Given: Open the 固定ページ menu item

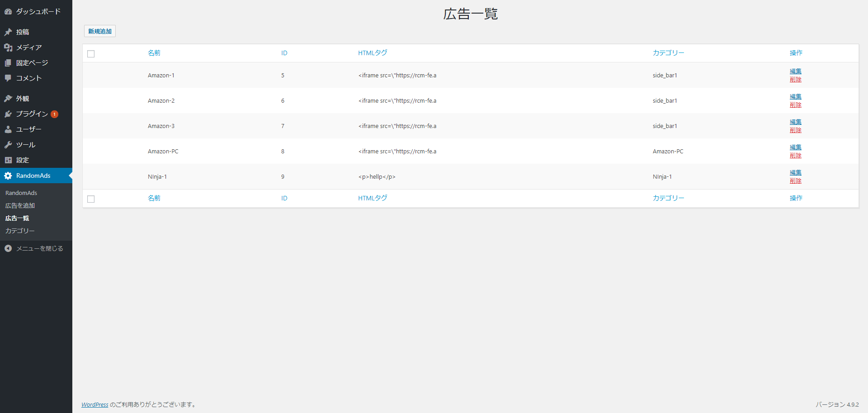Looking at the screenshot, I should (36, 63).
